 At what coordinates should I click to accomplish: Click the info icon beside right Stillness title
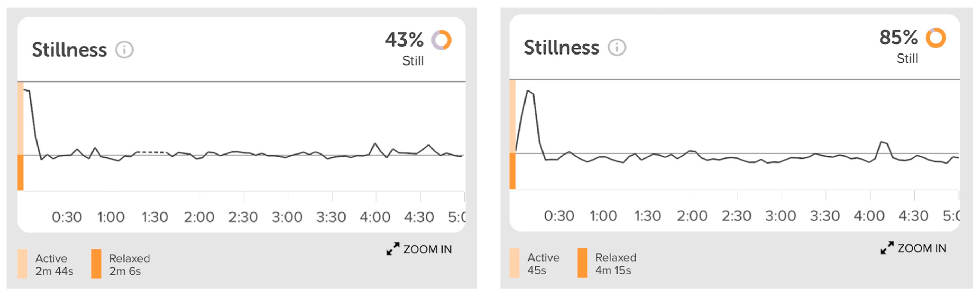(x=617, y=48)
